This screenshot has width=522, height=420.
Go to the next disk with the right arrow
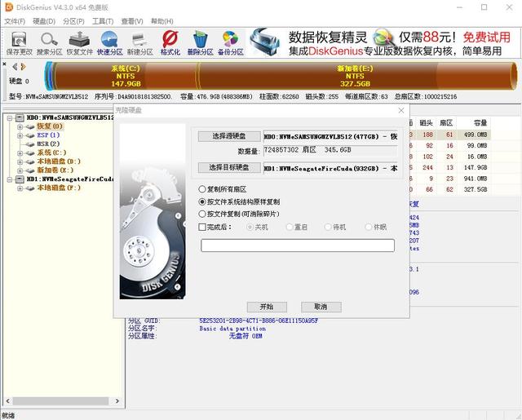[23, 67]
